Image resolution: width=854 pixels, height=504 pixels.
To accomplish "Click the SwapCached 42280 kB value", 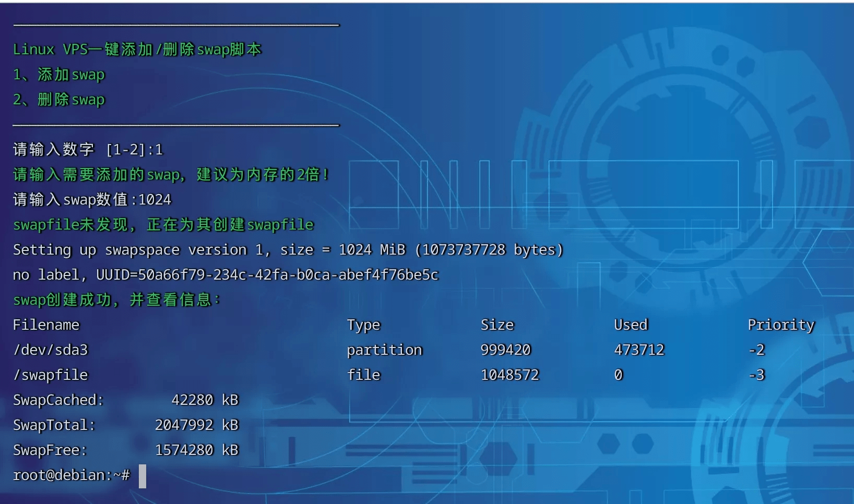I will 205,400.
